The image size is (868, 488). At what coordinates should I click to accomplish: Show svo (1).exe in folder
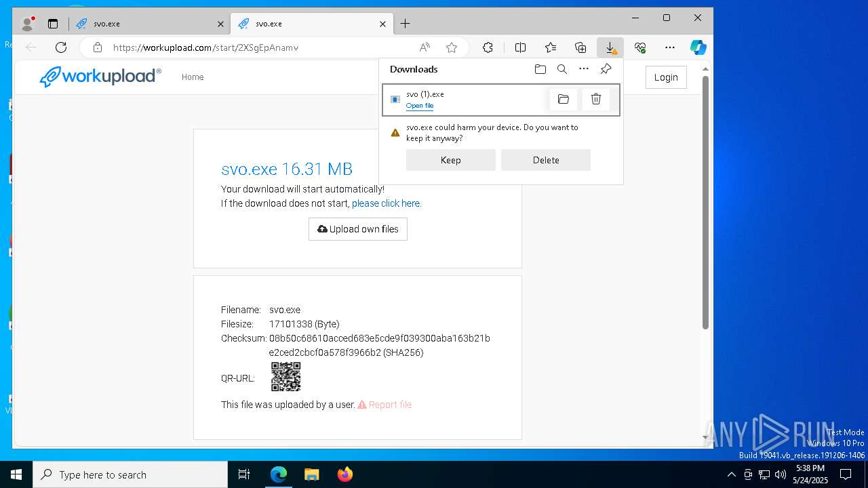coord(564,100)
